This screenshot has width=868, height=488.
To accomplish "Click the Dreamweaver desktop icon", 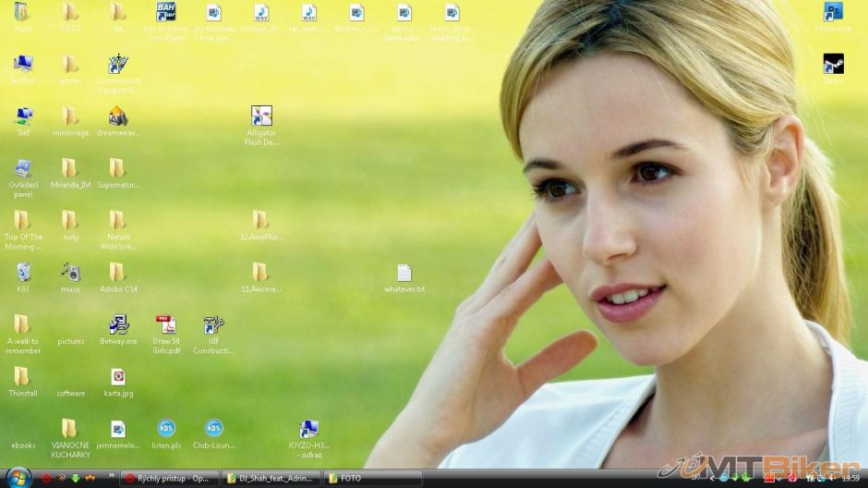I will pos(117,116).
